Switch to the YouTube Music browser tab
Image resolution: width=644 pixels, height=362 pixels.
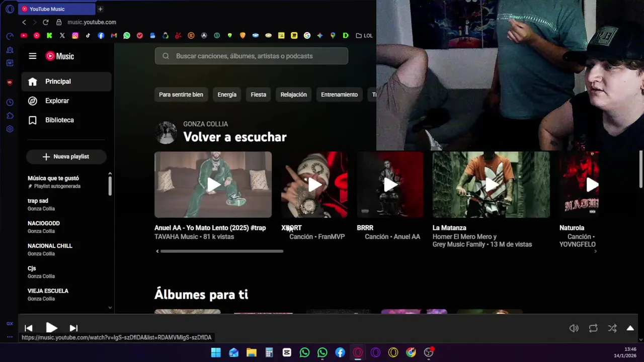[56, 9]
